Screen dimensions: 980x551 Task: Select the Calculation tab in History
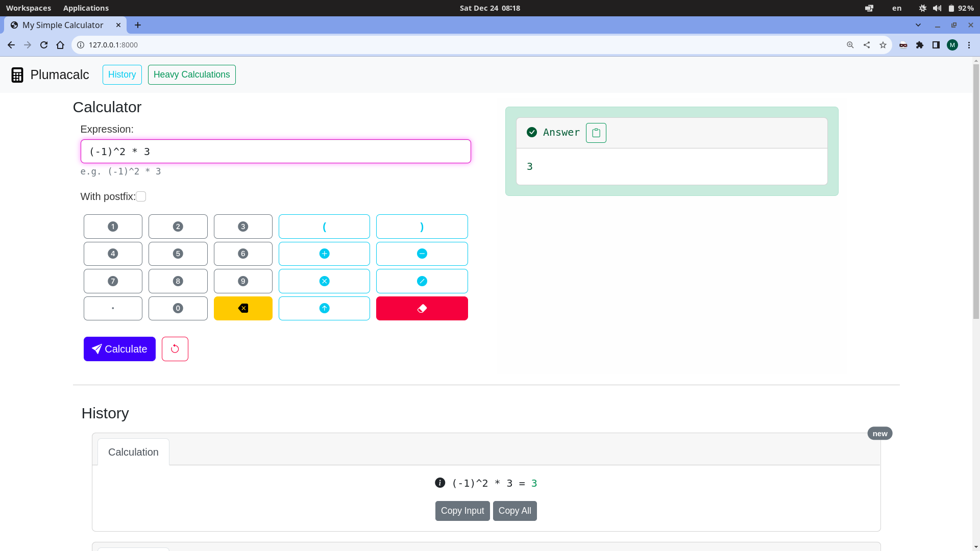[x=133, y=452]
